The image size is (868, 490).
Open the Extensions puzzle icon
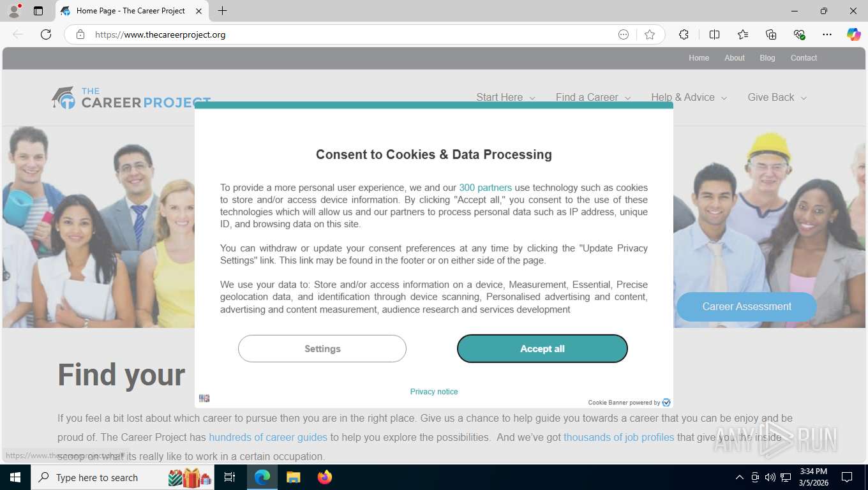coord(684,34)
